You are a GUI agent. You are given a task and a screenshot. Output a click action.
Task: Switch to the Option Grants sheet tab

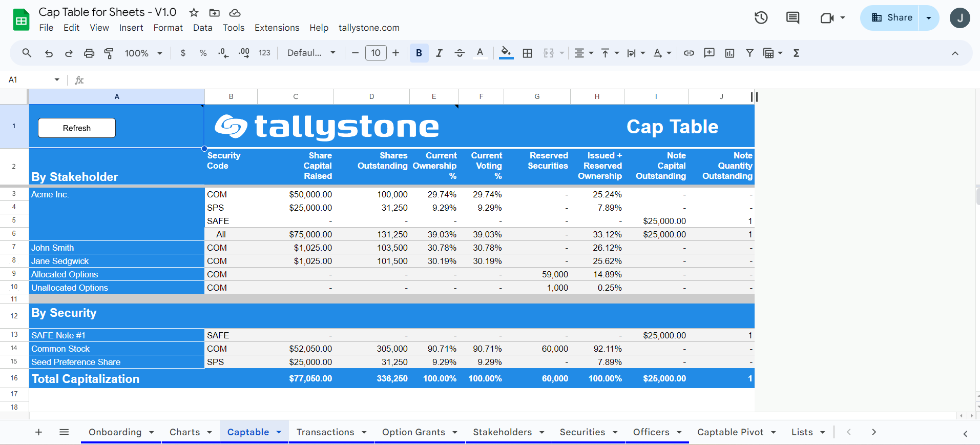pyautogui.click(x=413, y=432)
